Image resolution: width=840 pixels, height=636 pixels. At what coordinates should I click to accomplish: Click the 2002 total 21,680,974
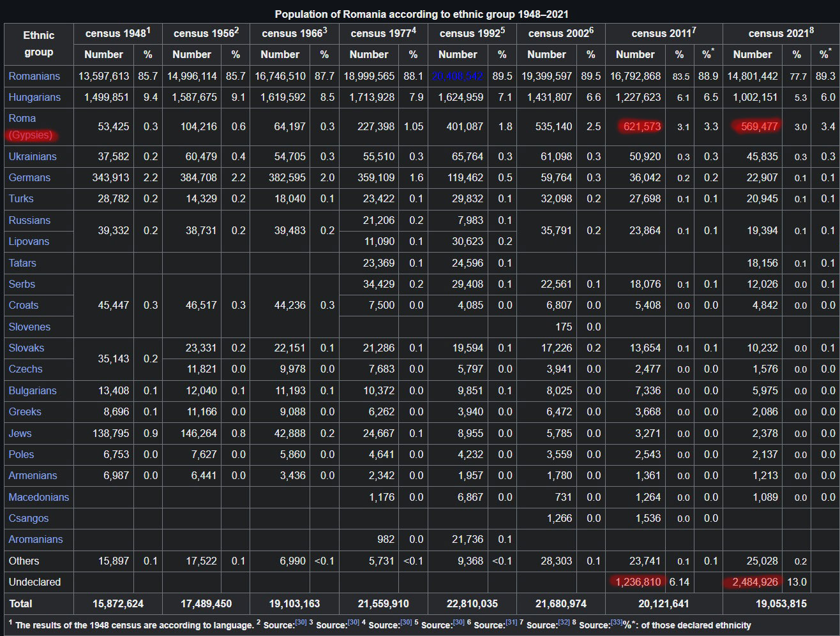(560, 603)
